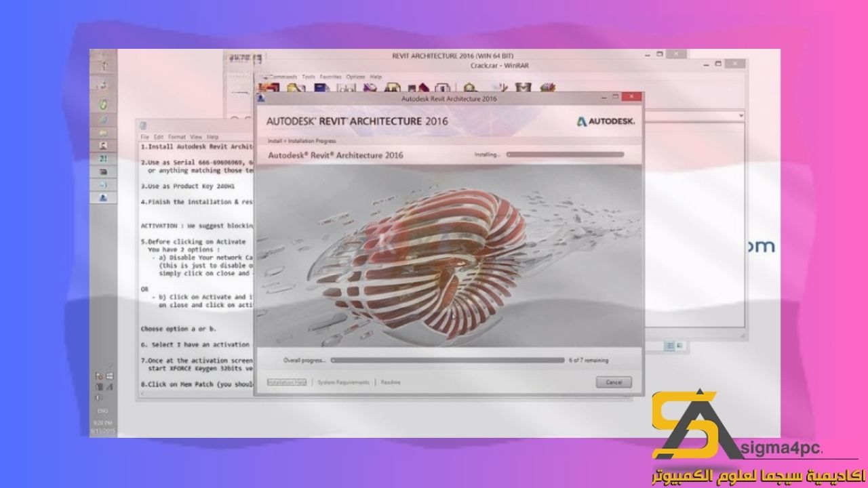868x488 pixels.
Task: Click the View icon in WinRAR toolbar
Action: point(347,87)
